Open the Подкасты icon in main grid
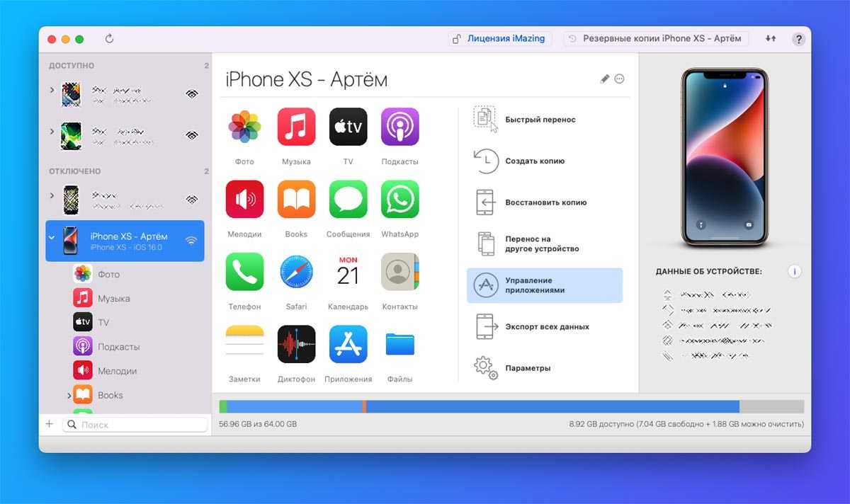 pyautogui.click(x=399, y=127)
